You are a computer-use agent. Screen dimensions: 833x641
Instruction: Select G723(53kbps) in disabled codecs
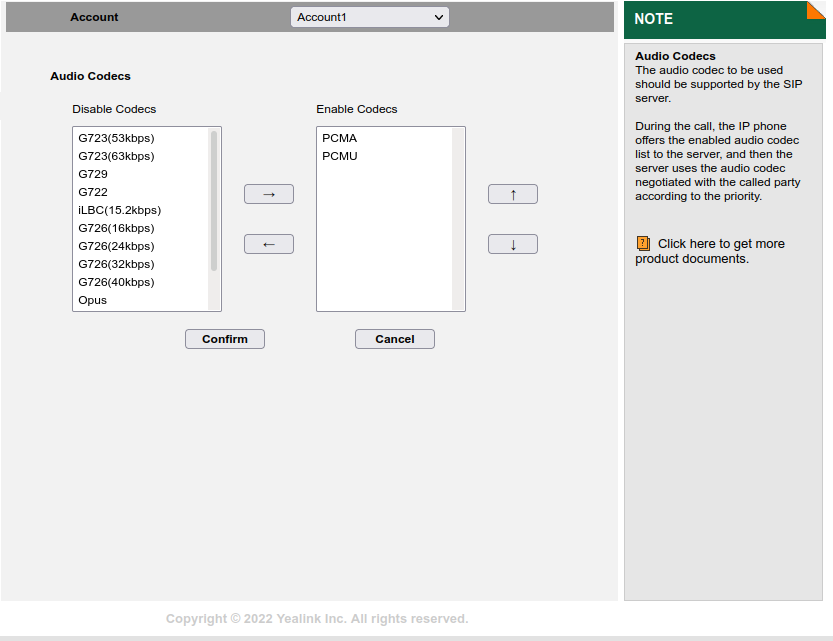point(116,138)
